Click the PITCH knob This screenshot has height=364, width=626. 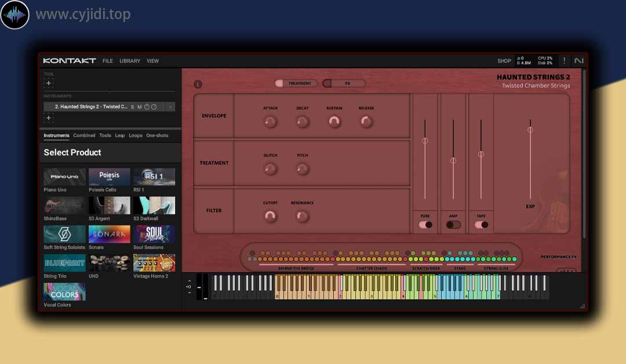(x=302, y=169)
